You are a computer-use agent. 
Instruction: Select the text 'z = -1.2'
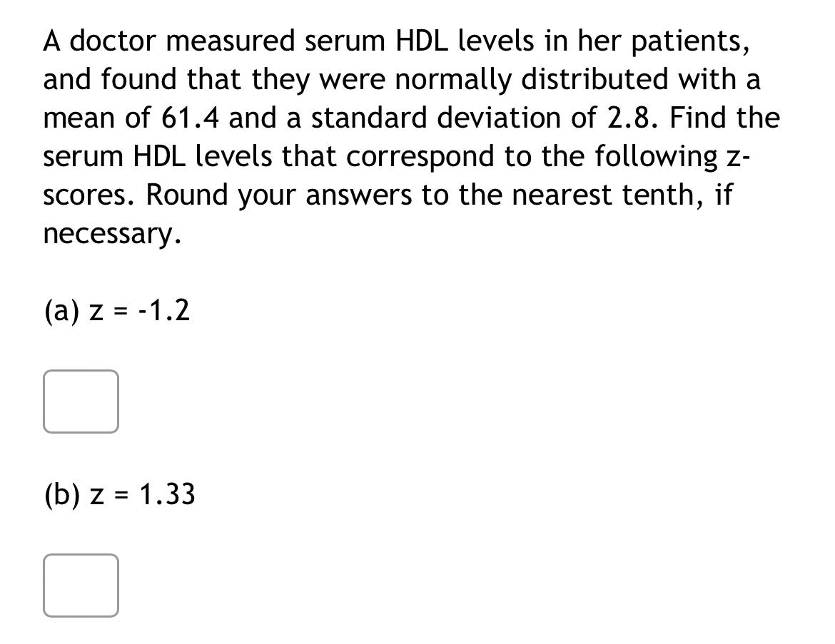pyautogui.click(x=141, y=310)
